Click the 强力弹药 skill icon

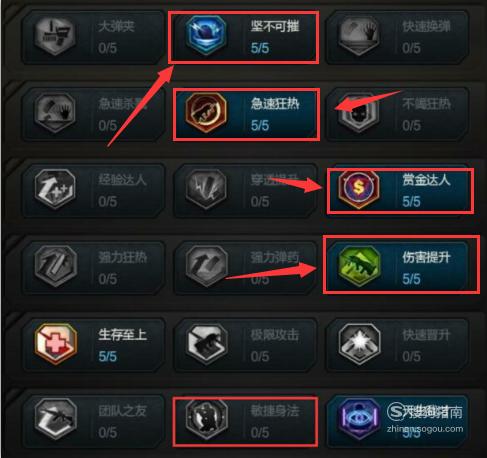[x=206, y=267]
